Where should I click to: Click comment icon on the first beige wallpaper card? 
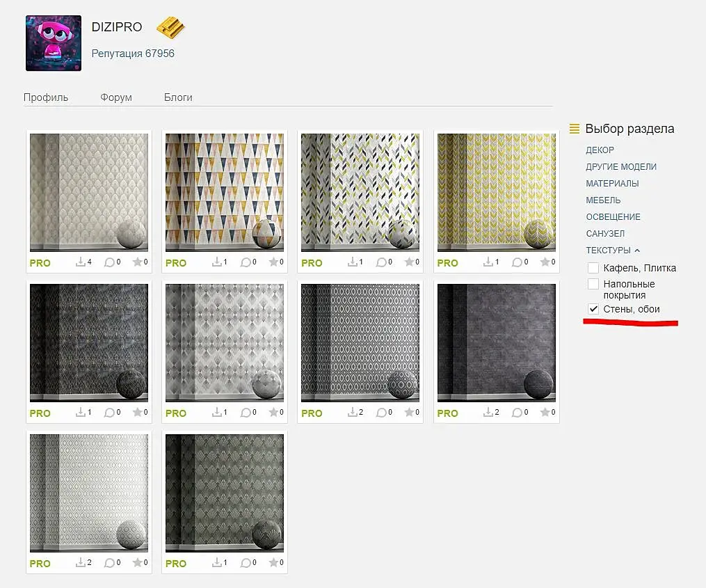point(109,262)
